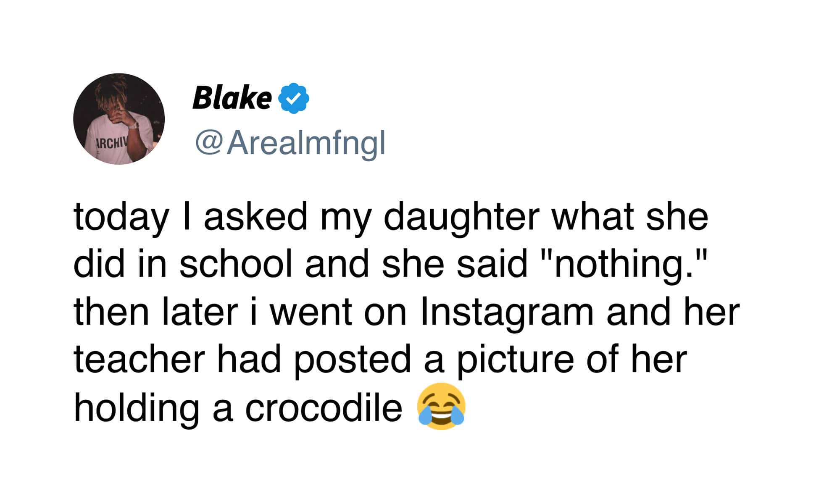Viewport: 824px width, 504px height.
Task: Click the word asked in the first line
Action: click(255, 217)
